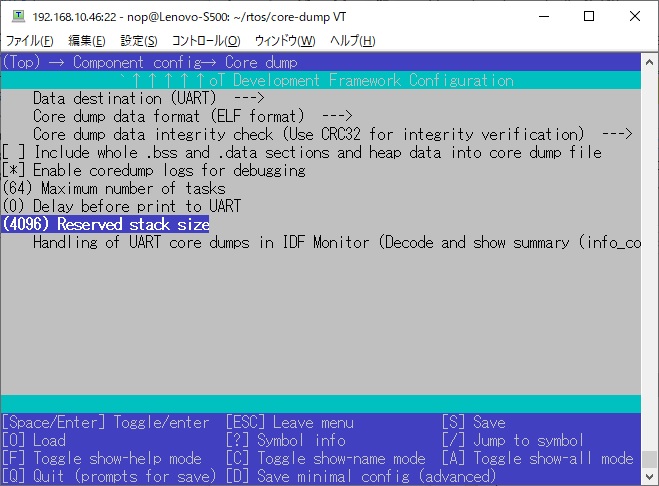This screenshot has width=659, height=486.
Task: Click the (Top) breadcrumb text
Action: pos(21,62)
